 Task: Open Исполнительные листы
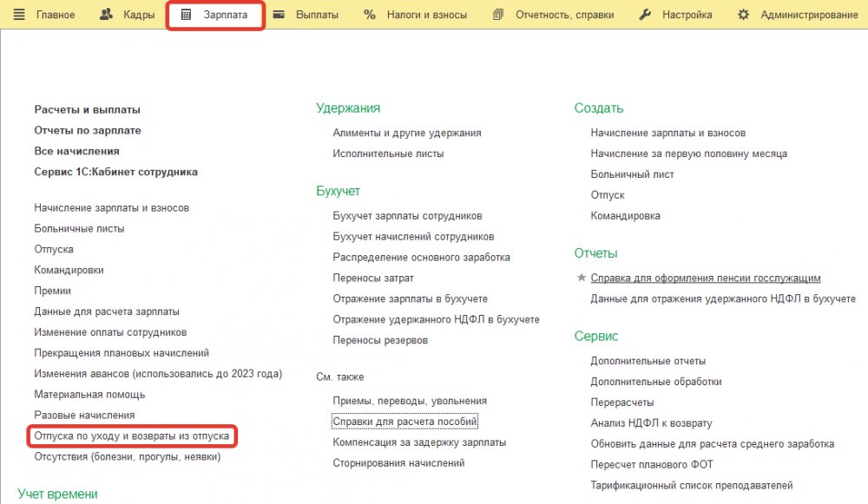[x=388, y=154]
